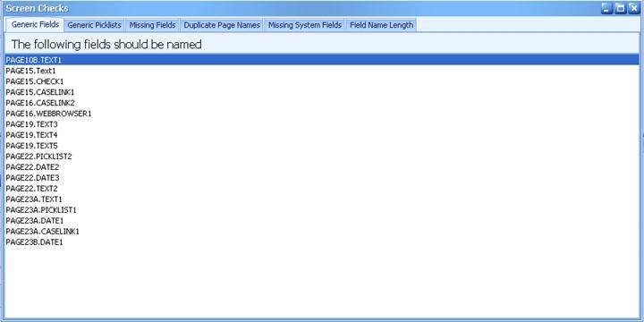The width and height of the screenshot is (644, 322).
Task: Select the PAGE22.TEXT2 row
Action: 322,189
